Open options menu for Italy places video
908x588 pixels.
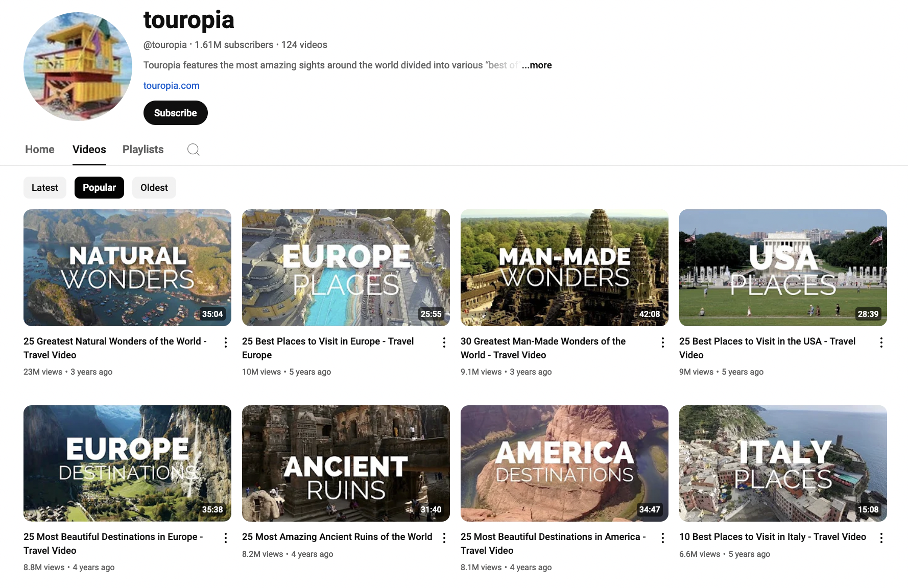click(x=881, y=538)
